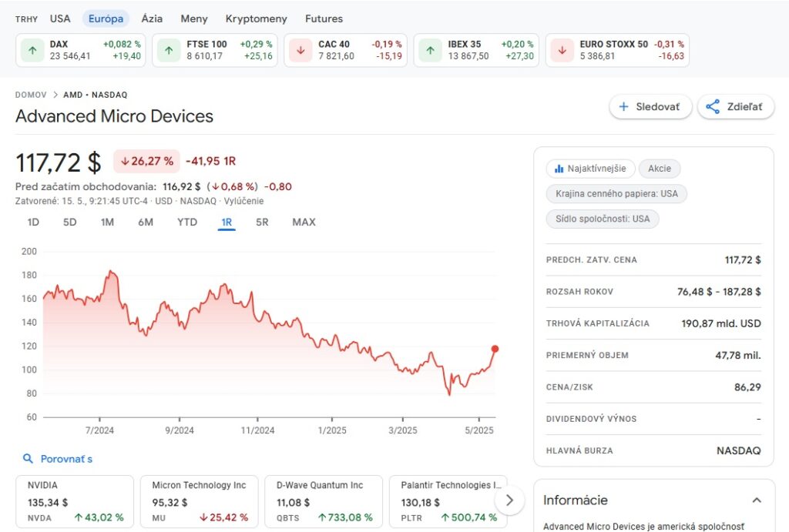This screenshot has height=532, width=789.
Task: Open the NVIDIA comparison card
Action: [x=75, y=501]
